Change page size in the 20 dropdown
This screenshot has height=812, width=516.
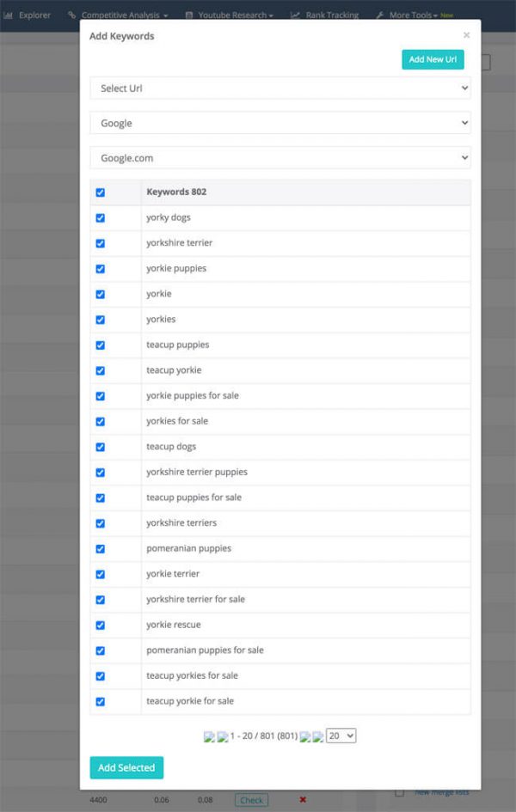click(341, 736)
